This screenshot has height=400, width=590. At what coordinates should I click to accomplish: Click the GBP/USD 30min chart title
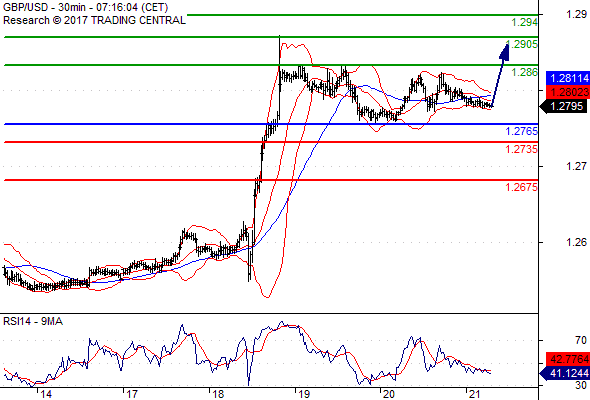click(x=85, y=8)
